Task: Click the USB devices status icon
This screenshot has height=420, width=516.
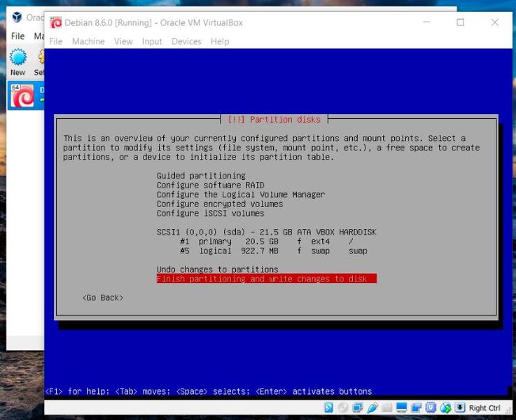Action: coord(372,408)
